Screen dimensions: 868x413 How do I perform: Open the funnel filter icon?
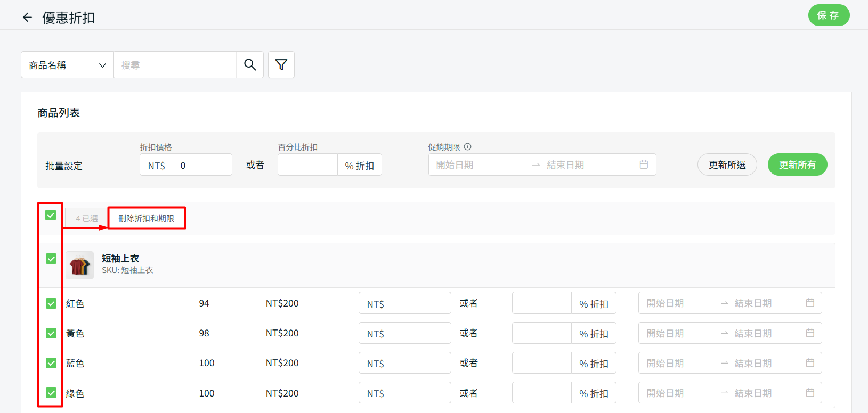pos(281,65)
